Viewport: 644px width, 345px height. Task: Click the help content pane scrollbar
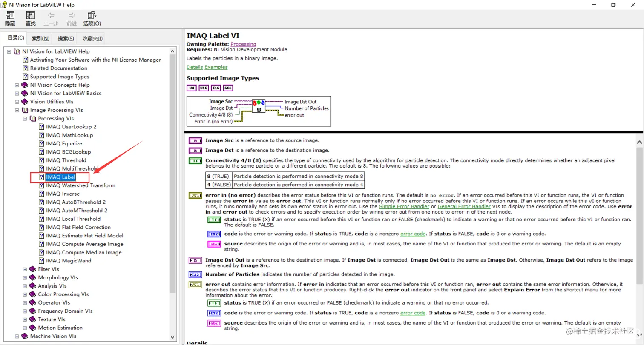639,215
